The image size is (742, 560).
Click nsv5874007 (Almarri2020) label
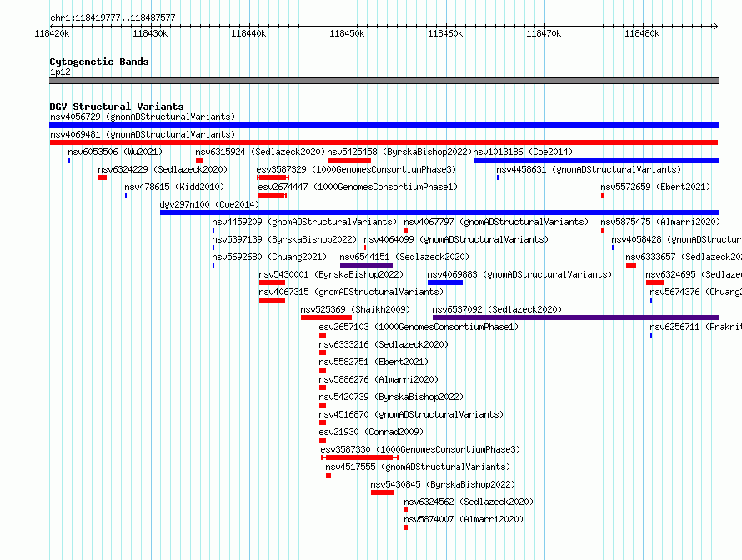(464, 519)
